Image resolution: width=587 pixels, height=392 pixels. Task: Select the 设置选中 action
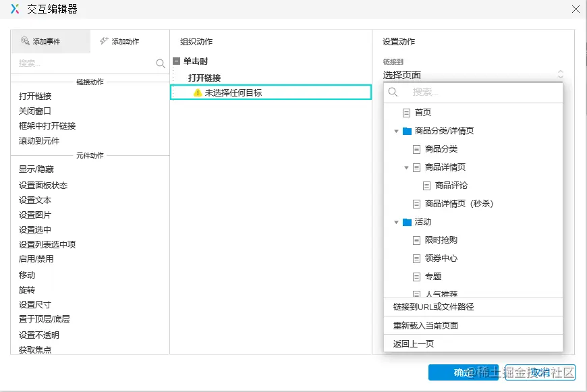tap(35, 230)
